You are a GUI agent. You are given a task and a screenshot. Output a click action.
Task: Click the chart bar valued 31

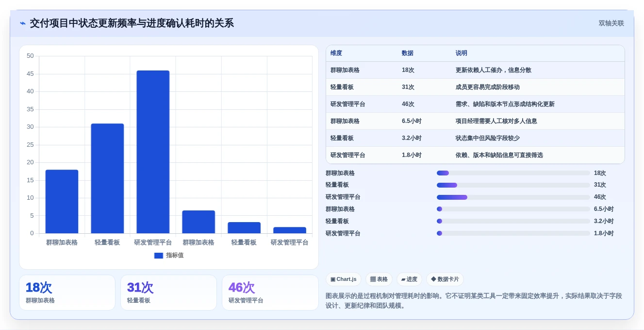(x=107, y=178)
